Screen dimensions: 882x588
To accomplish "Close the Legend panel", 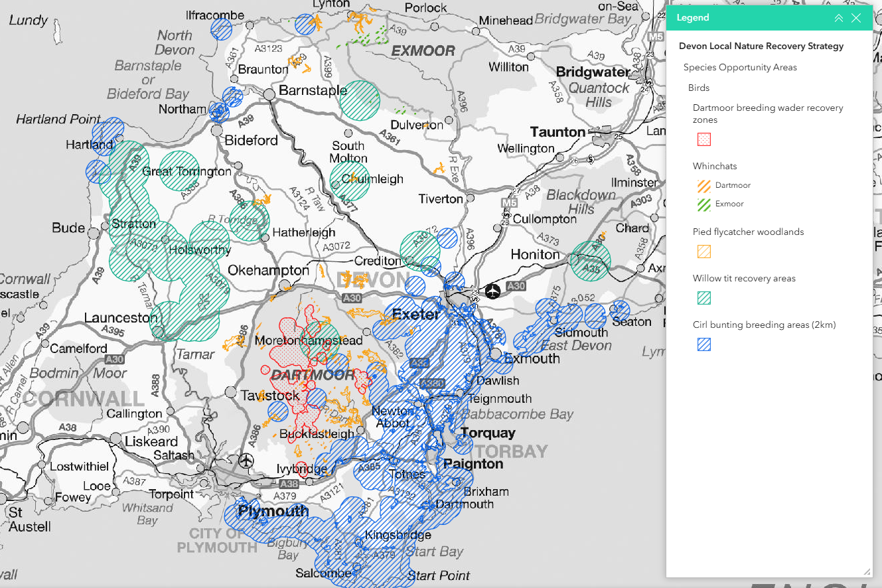I will click(856, 17).
